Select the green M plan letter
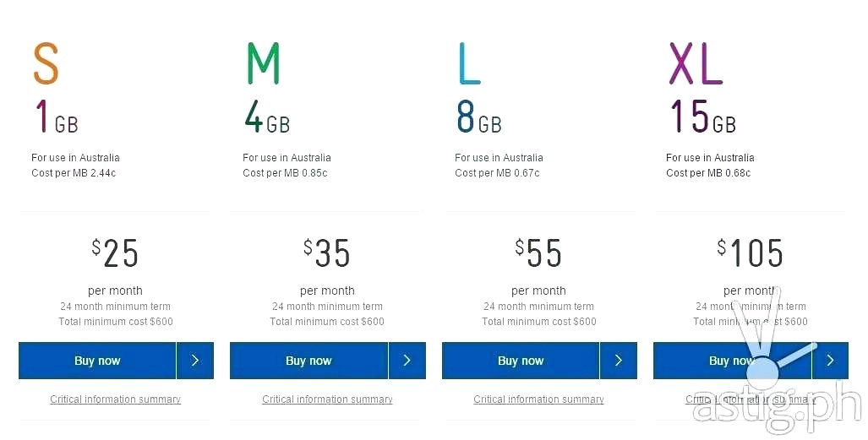Viewport: 868px width, 440px height. [x=263, y=63]
